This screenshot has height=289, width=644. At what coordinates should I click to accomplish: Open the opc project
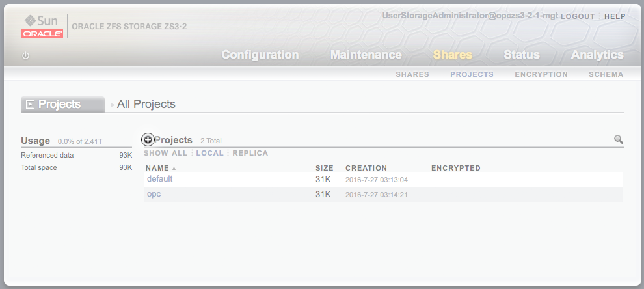[x=154, y=194]
